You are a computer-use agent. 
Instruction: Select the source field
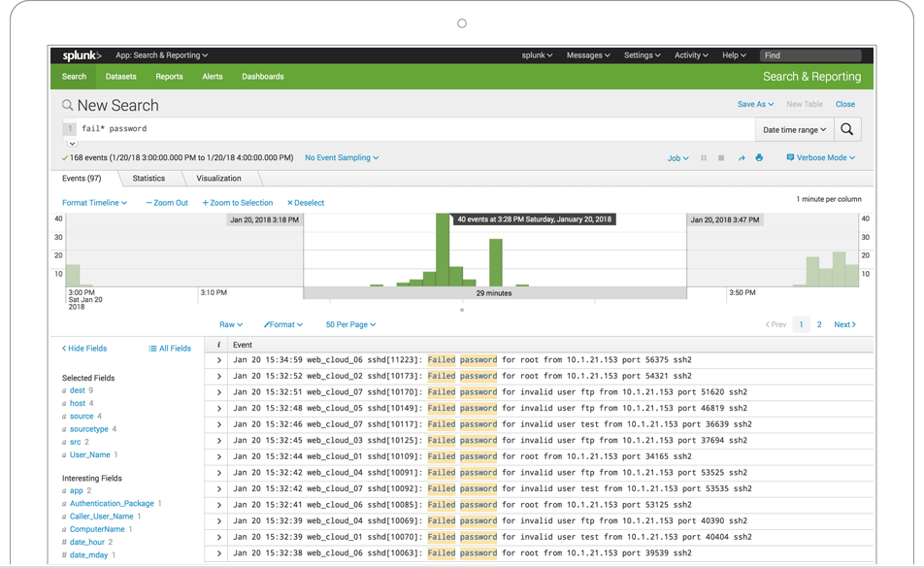(82, 417)
